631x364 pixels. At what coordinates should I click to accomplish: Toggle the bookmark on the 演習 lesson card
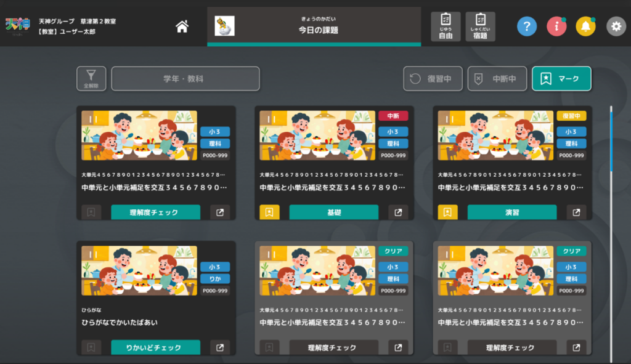pos(447,211)
